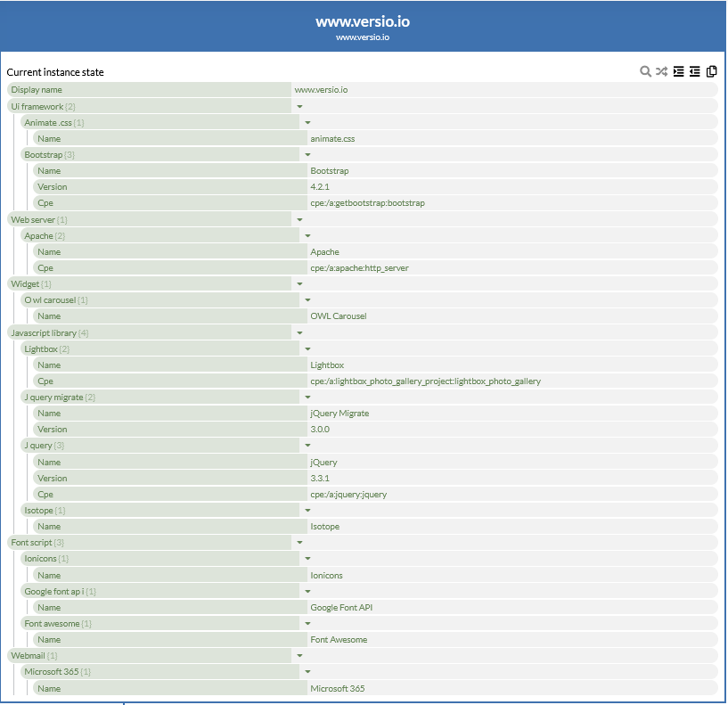Collapse the Widget section arrow
This screenshot has width=728, height=705.
299,283
